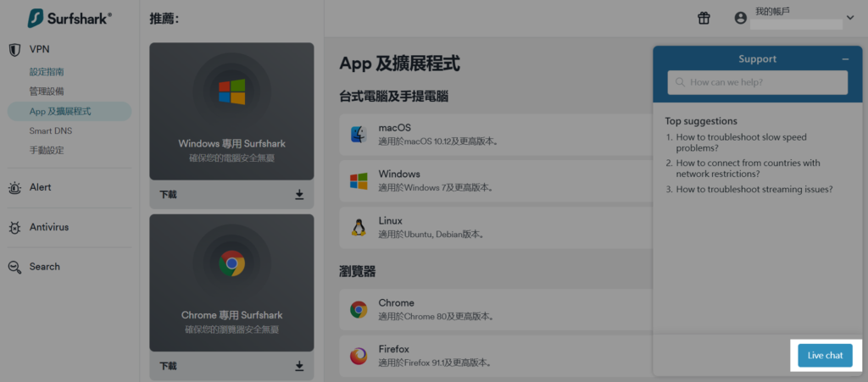
Task: Open the gift icon in header
Action: coord(704,19)
